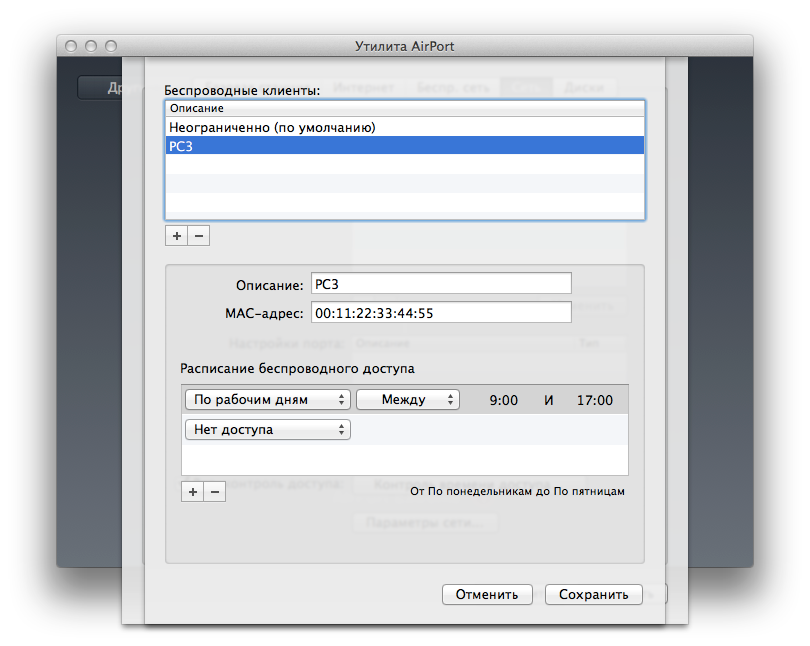Viewport: 810px width, 646px height.
Task: Remove schedule entry with minus button
Action: click(215, 492)
